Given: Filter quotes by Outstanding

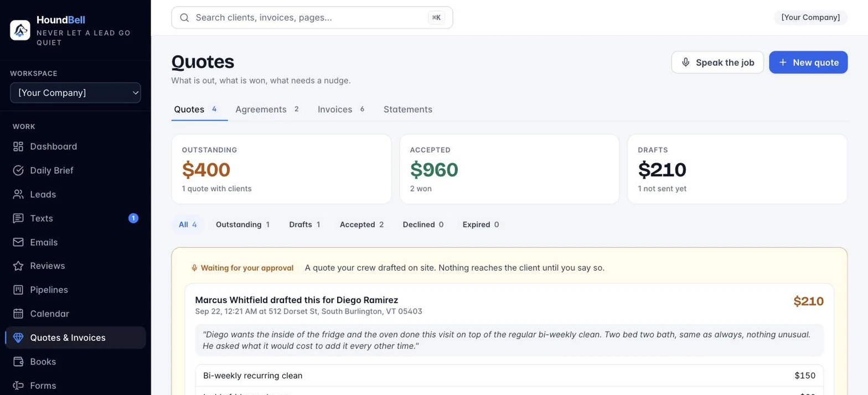Looking at the screenshot, I should 242,225.
